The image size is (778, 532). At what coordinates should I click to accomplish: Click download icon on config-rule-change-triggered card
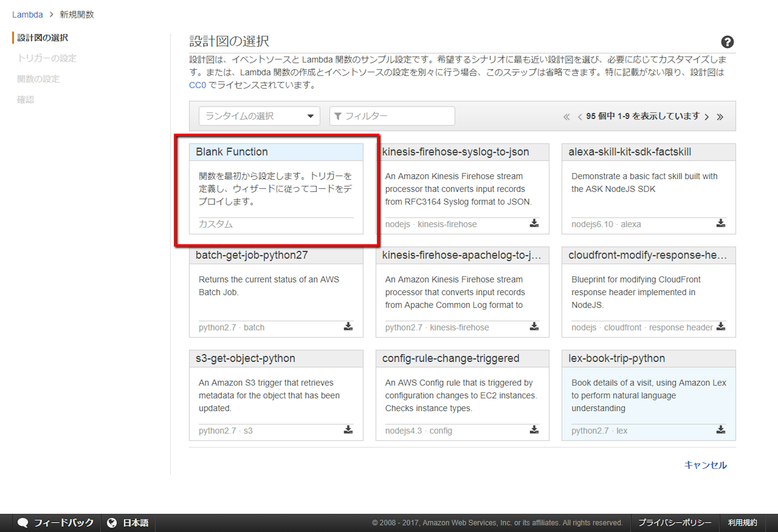pyautogui.click(x=534, y=430)
